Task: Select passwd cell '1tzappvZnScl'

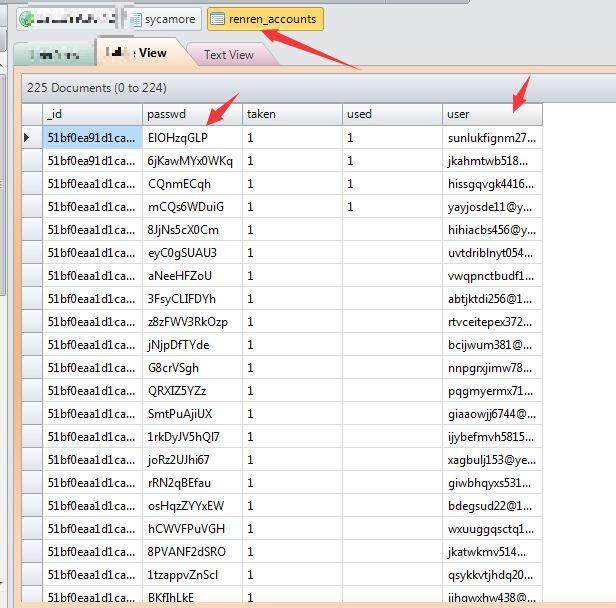Action: coord(192,575)
